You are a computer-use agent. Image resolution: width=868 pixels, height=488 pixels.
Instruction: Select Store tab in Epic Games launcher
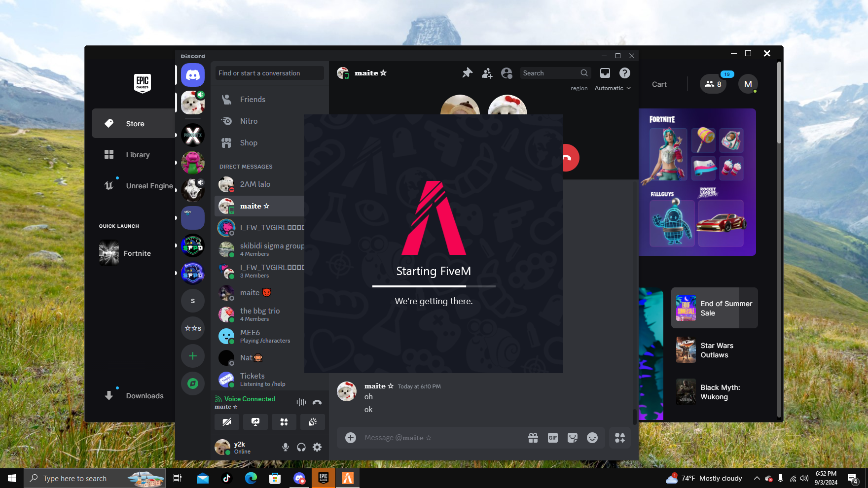pos(133,123)
